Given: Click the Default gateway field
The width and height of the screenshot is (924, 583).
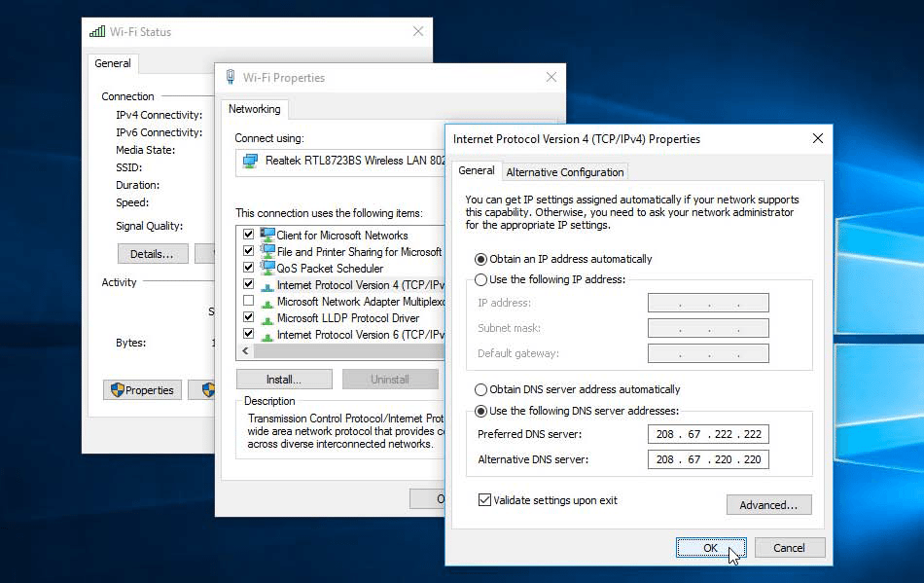Looking at the screenshot, I should click(708, 353).
